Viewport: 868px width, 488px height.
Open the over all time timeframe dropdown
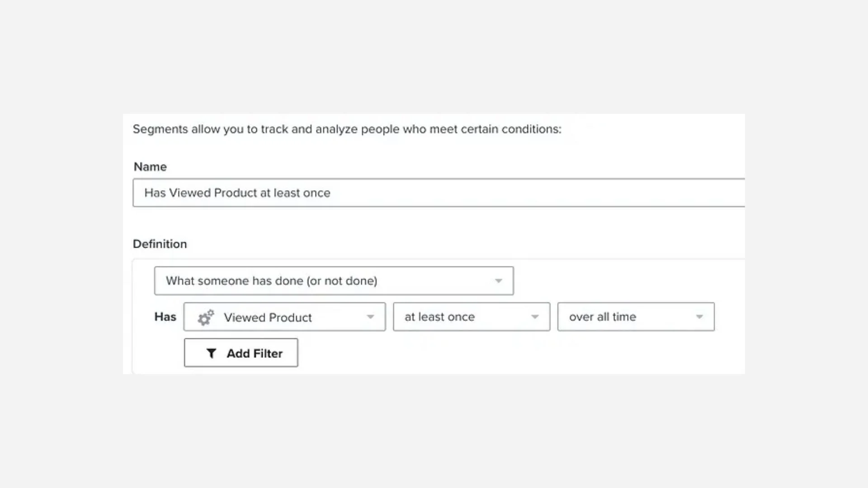click(x=635, y=317)
